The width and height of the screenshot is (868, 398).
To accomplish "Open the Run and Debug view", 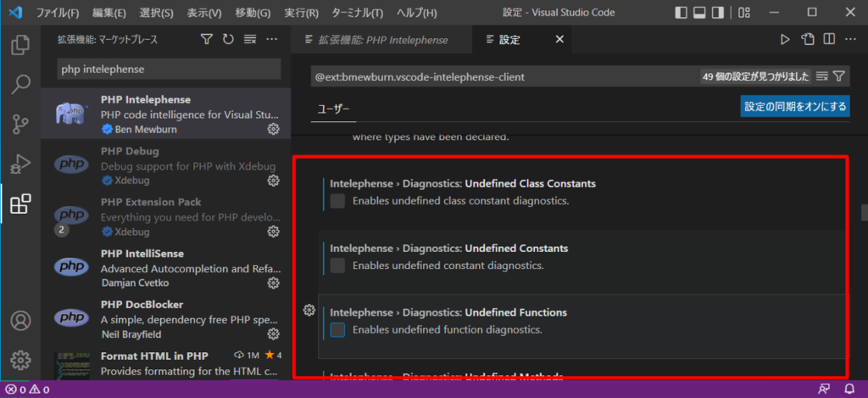I will (20, 165).
